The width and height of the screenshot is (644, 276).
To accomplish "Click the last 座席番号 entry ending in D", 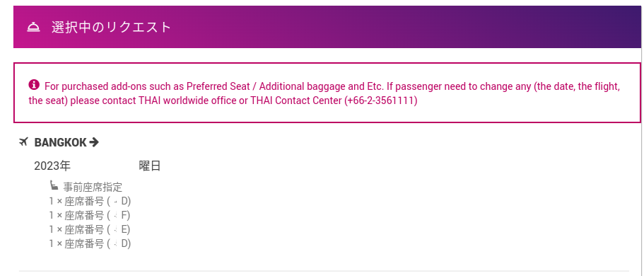I will [90, 243].
